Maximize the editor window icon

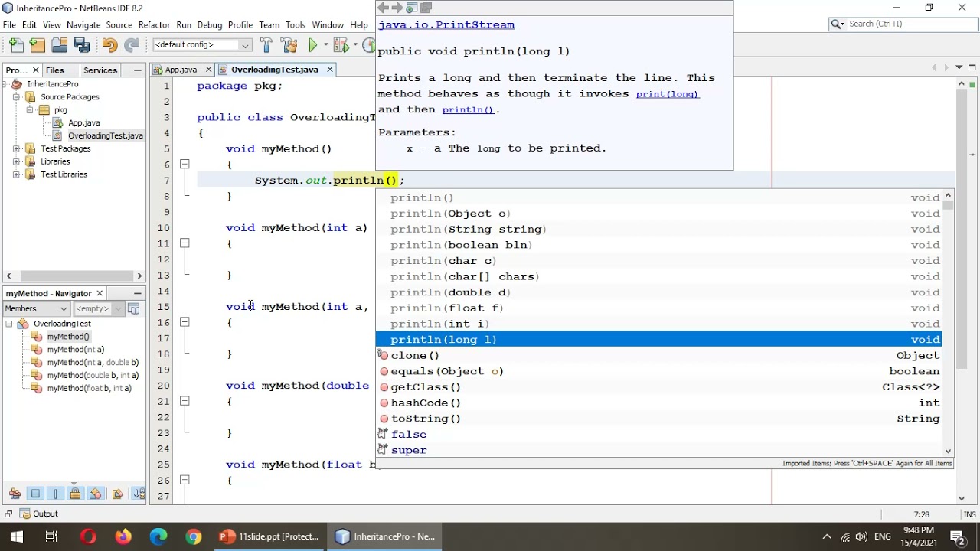coord(972,67)
